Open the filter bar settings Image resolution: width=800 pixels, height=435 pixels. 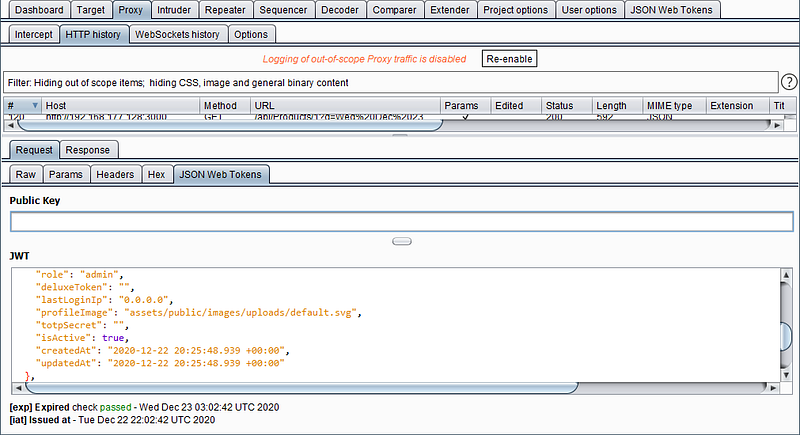(x=390, y=83)
